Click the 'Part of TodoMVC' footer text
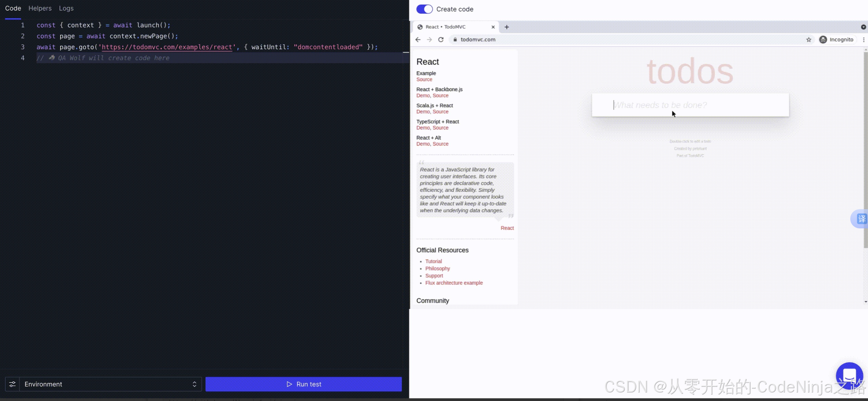The image size is (868, 401). (x=690, y=156)
